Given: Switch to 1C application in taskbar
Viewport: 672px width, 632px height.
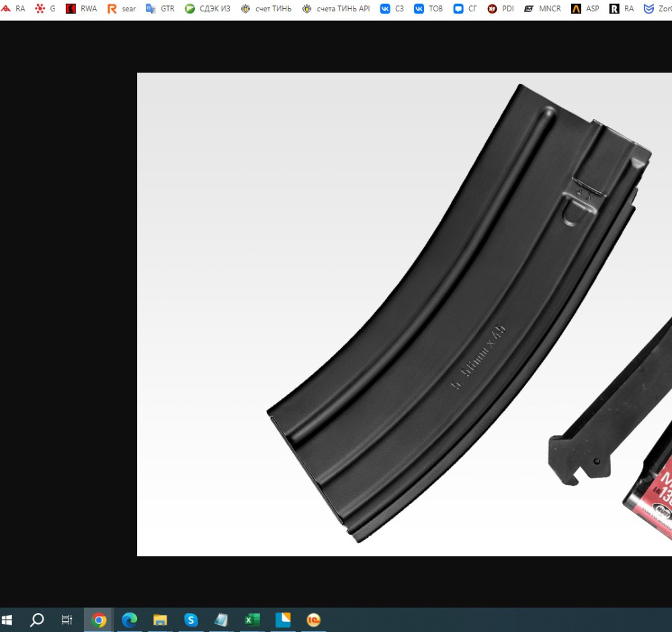Looking at the screenshot, I should click(314, 620).
